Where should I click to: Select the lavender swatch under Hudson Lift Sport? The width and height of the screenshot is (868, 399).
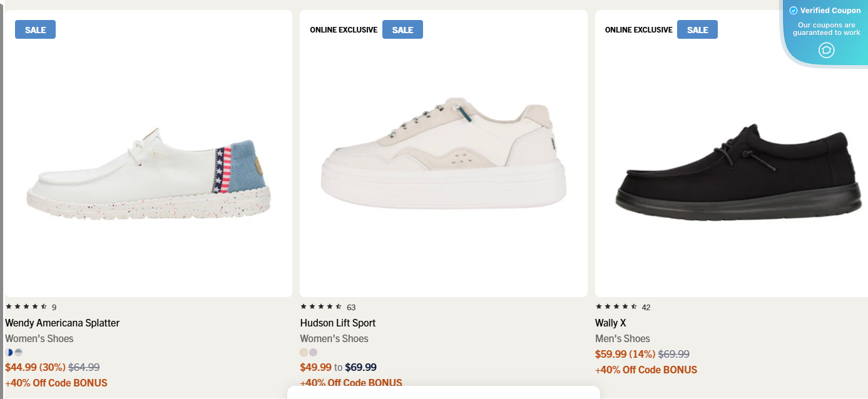click(314, 352)
